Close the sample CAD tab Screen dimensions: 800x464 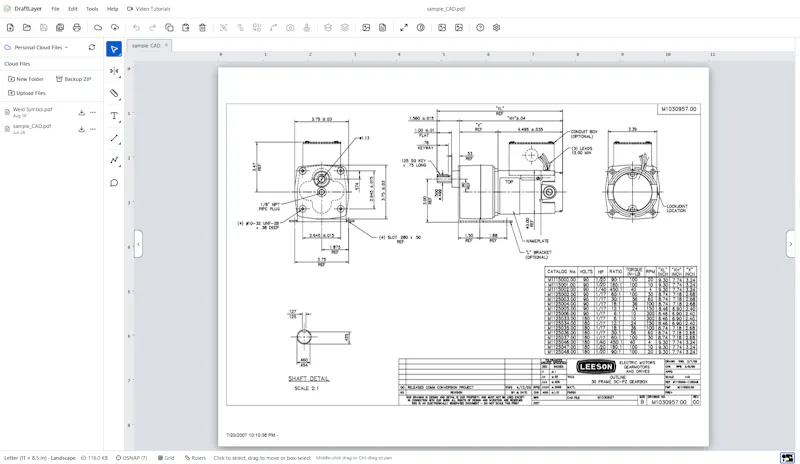tap(166, 45)
